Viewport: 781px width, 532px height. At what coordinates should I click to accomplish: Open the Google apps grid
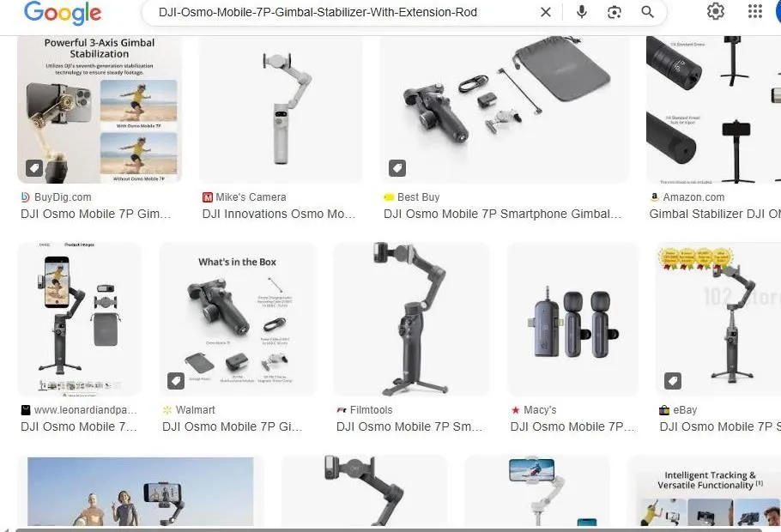tap(754, 12)
